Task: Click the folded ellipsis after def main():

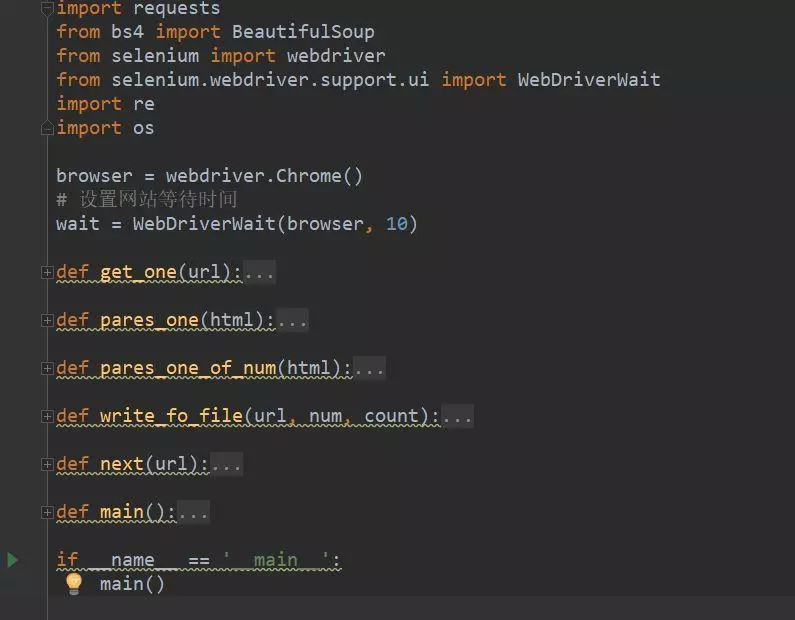Action: [x=193, y=513]
